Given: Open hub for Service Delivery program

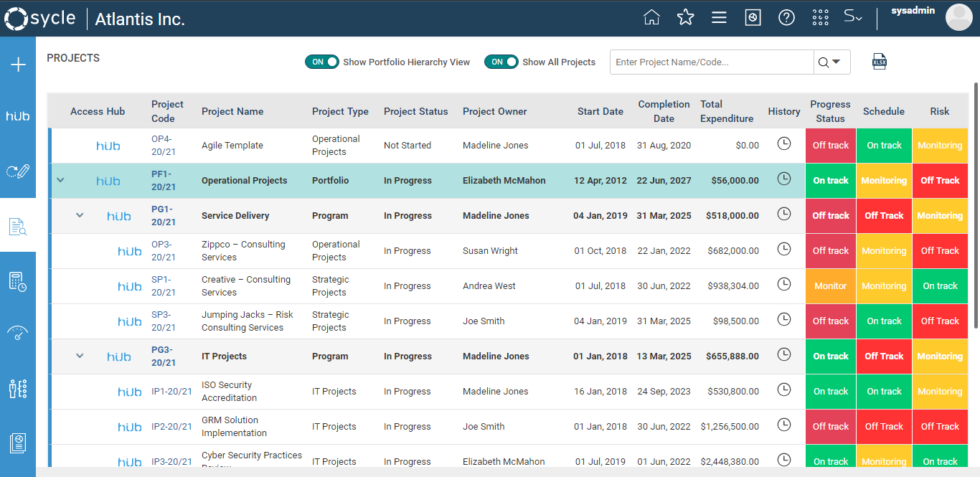Looking at the screenshot, I should click(x=119, y=216).
